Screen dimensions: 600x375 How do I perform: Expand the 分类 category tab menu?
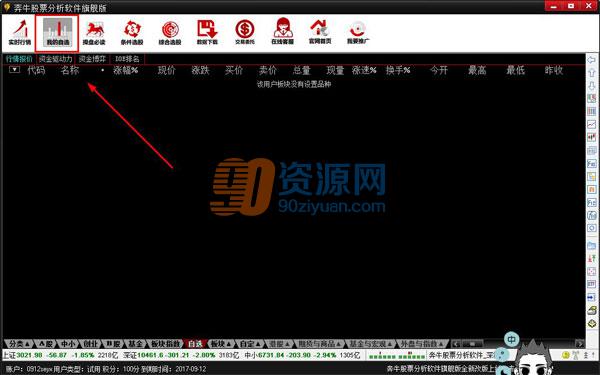click(19, 344)
